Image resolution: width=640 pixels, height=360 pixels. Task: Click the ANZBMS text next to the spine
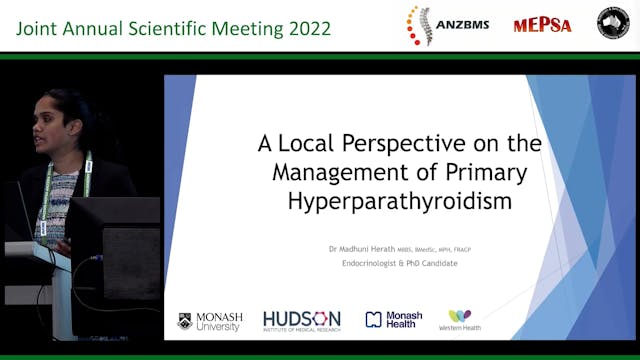462,25
